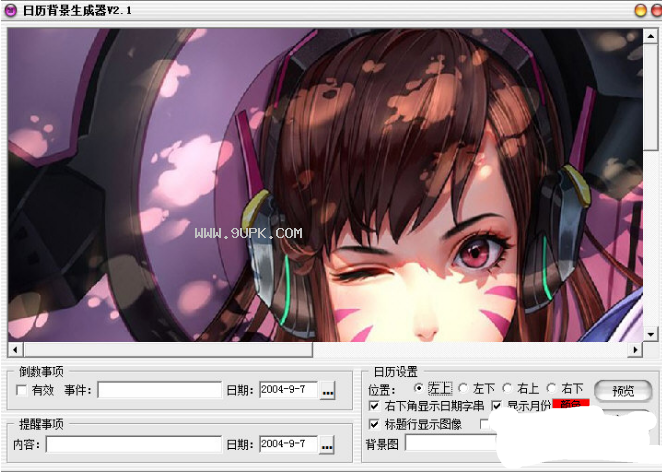Select the 右上 position radio button

[507, 388]
